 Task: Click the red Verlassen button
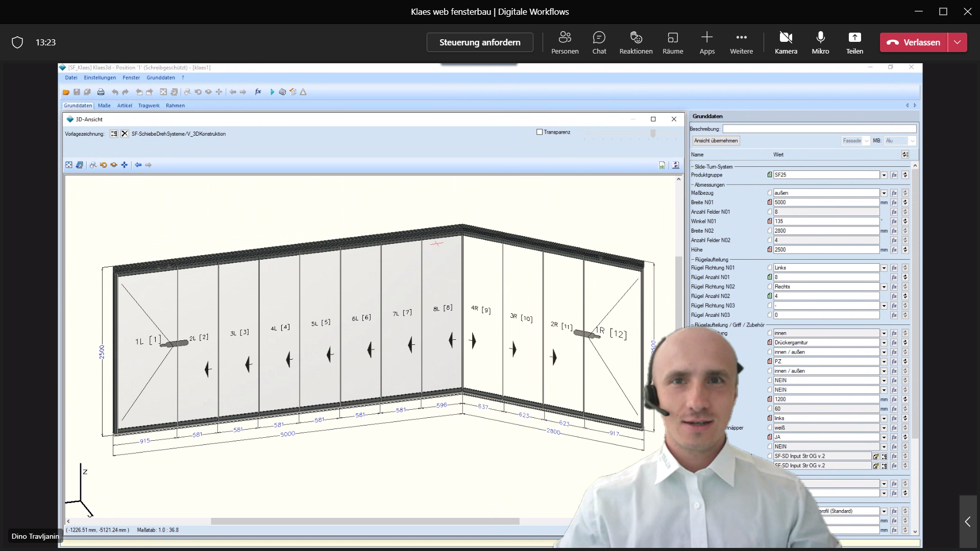pyautogui.click(x=914, y=42)
